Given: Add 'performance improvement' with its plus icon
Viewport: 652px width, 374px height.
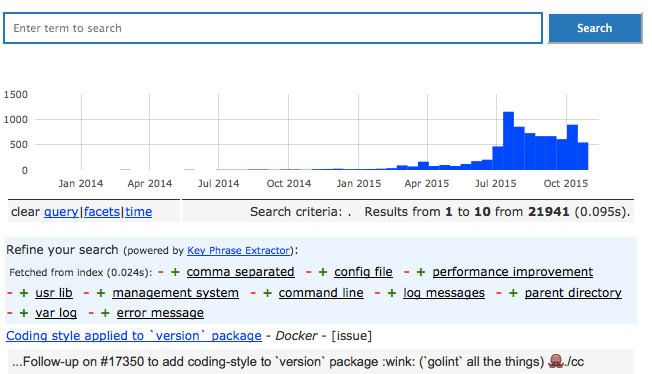Looking at the screenshot, I should point(421,272).
